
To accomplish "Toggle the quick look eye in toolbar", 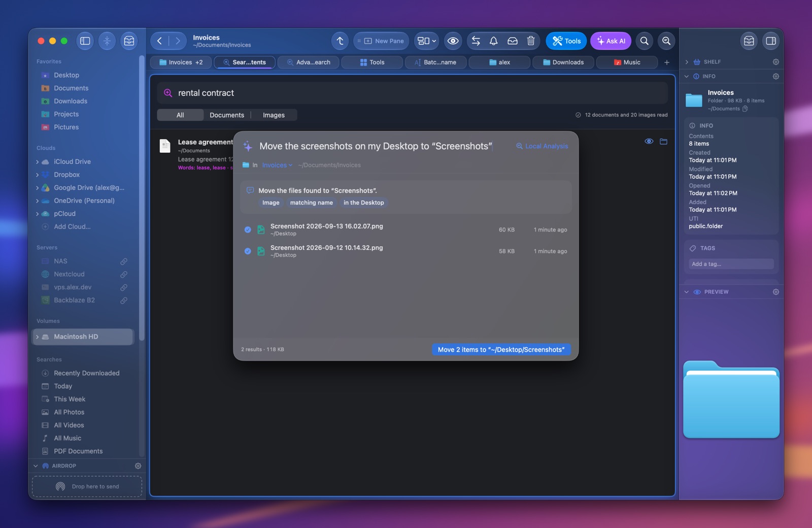I will click(453, 41).
